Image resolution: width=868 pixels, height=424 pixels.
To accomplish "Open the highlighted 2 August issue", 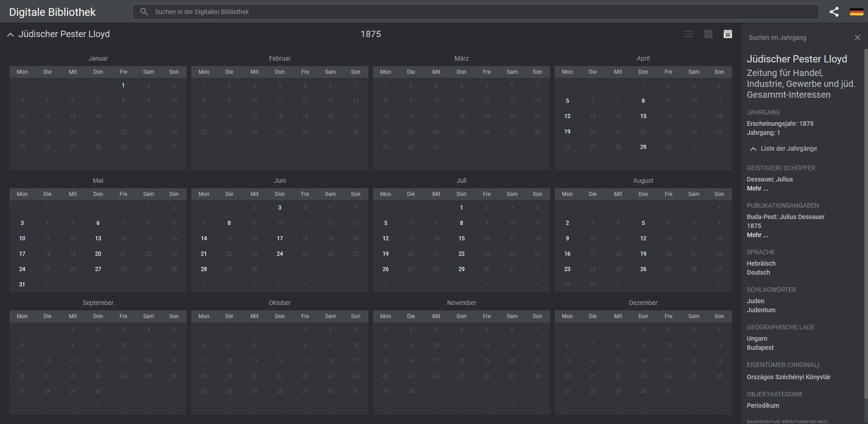I will 567,223.
